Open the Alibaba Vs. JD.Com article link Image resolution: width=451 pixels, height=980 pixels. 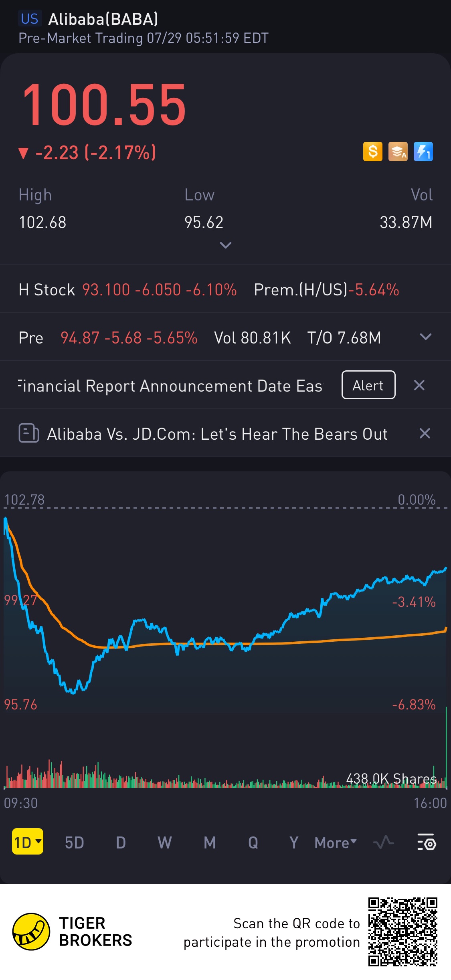tap(217, 434)
